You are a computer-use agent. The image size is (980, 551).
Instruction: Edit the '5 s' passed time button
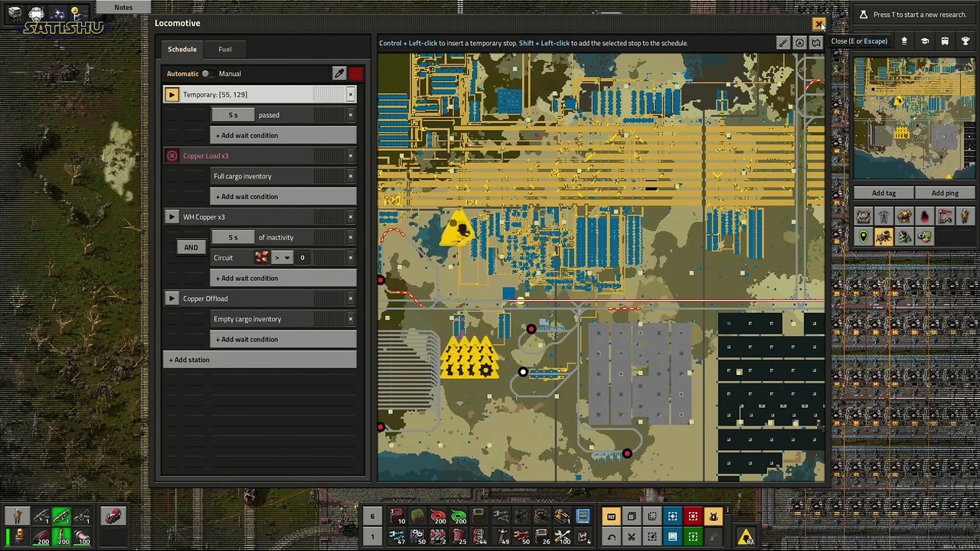click(x=233, y=115)
